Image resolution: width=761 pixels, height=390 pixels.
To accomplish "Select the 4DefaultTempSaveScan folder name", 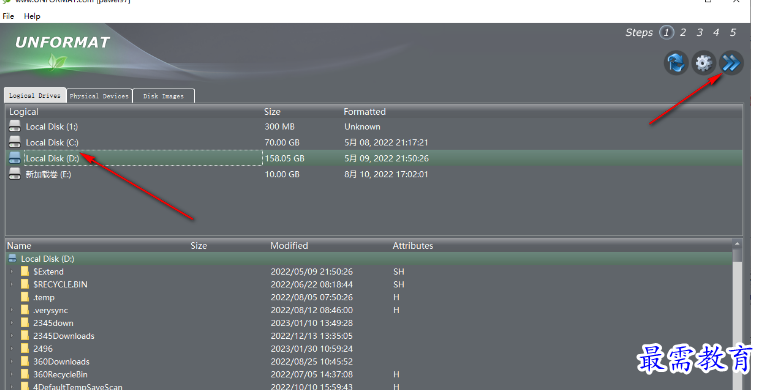I will point(78,387).
